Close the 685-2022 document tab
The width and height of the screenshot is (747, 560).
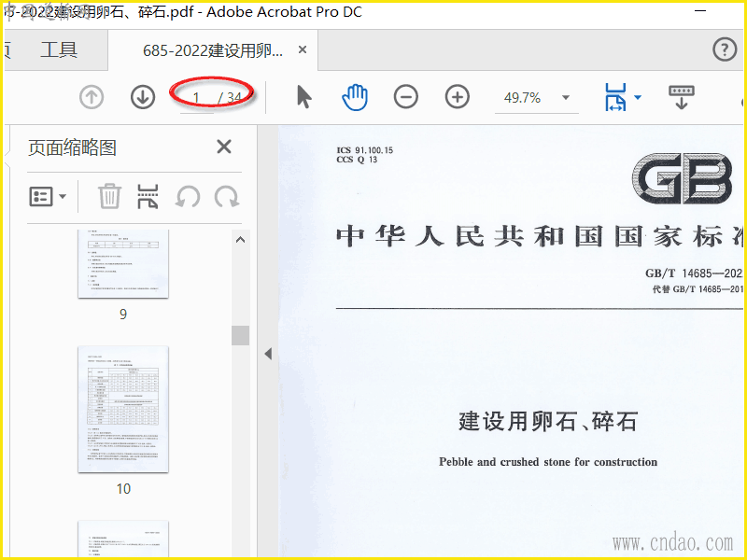[x=302, y=49]
